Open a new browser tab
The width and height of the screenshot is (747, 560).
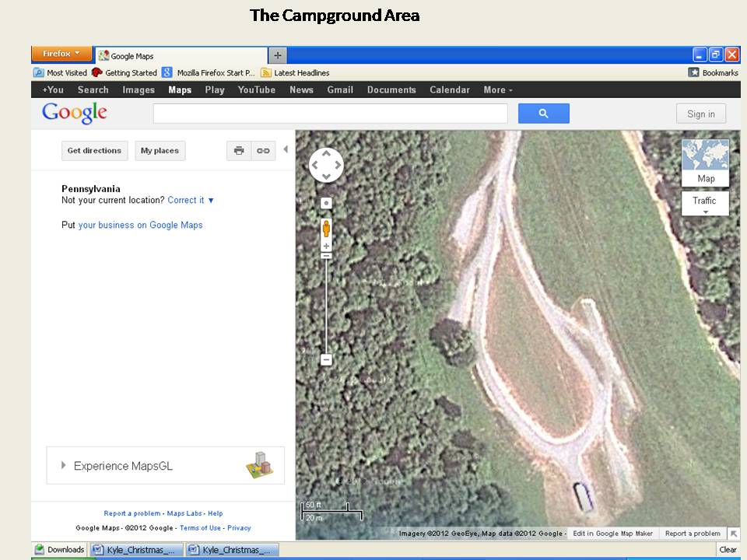click(x=278, y=56)
